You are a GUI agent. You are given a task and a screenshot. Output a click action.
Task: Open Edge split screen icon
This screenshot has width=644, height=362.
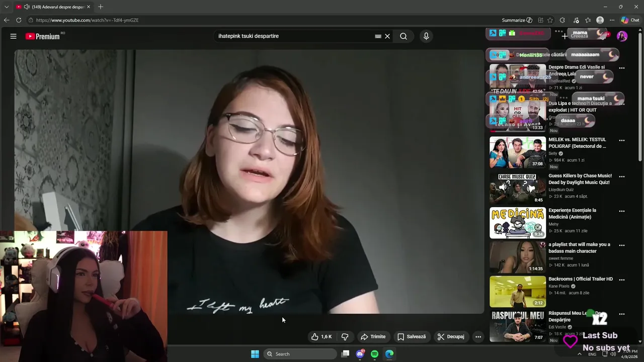[x=540, y=20]
